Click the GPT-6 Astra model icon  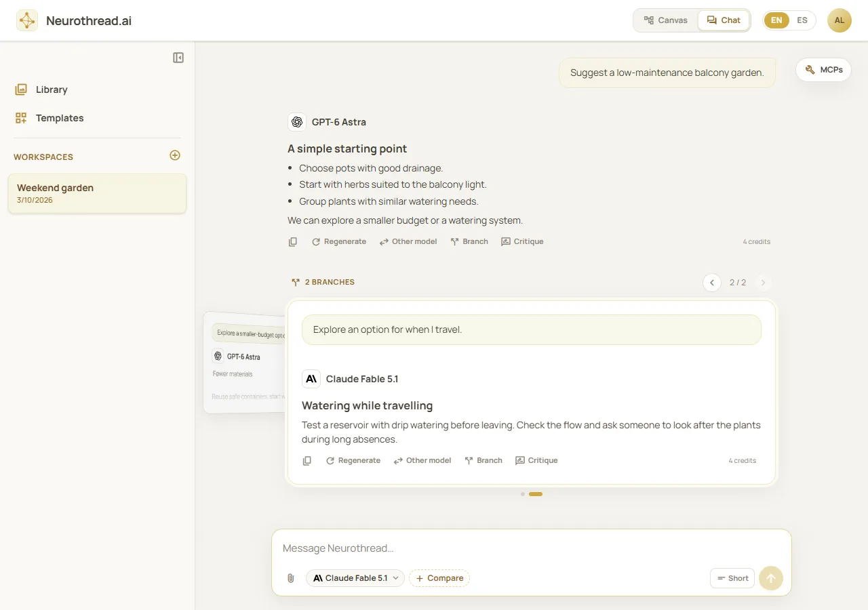tap(296, 122)
